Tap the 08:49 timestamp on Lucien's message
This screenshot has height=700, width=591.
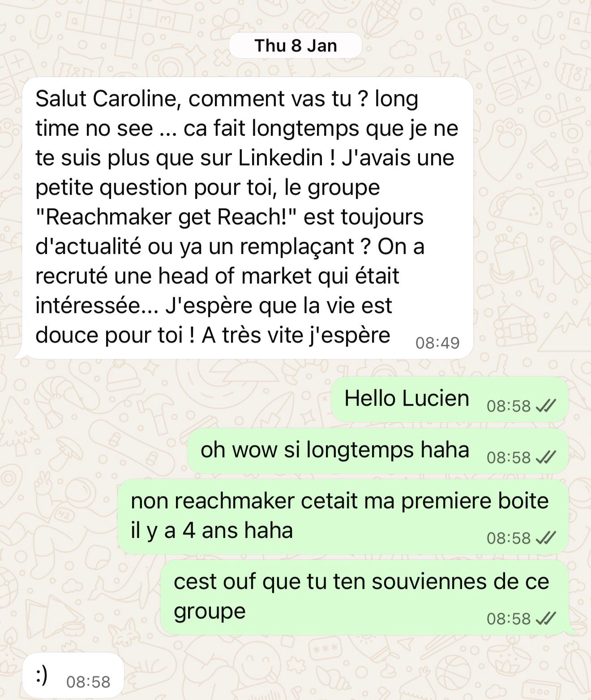(x=437, y=343)
